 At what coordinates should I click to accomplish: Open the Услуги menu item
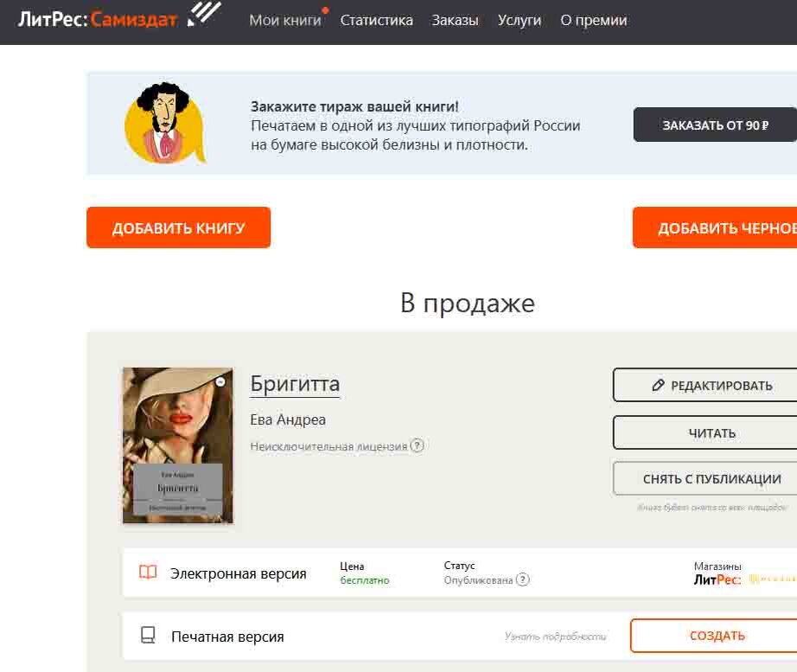click(519, 21)
